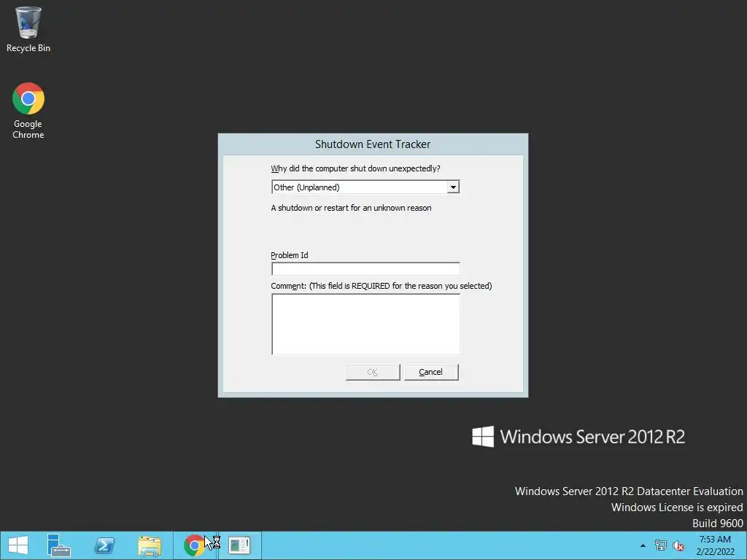This screenshot has height=560, width=747.
Task: Click into the Comment text area
Action: point(365,324)
